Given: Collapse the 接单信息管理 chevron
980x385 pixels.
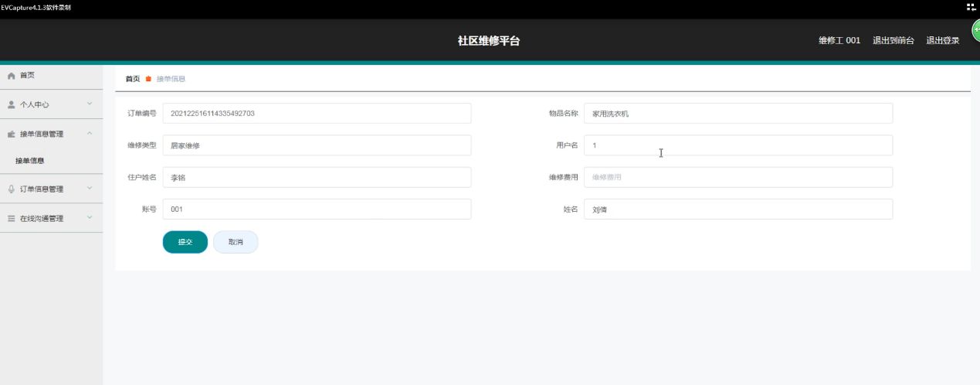Looking at the screenshot, I should [90, 134].
